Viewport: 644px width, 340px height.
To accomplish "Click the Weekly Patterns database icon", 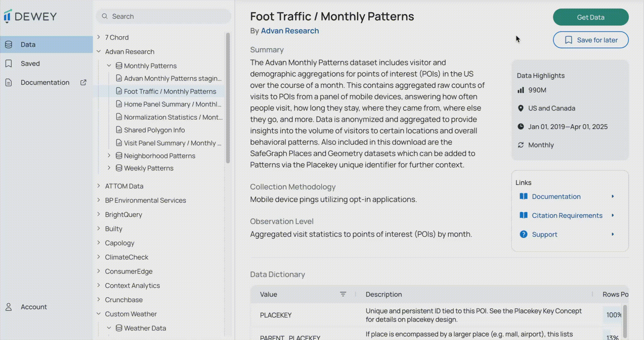I will (119, 168).
